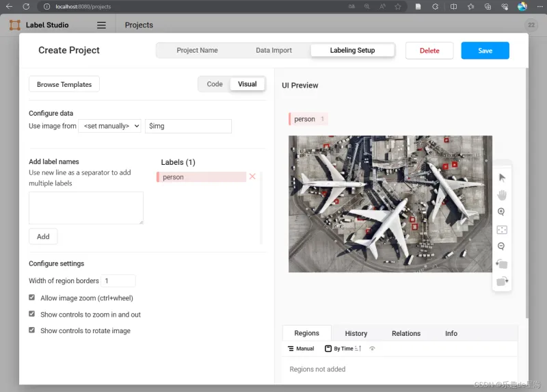Rotate image right using toolbar icon

click(x=502, y=281)
